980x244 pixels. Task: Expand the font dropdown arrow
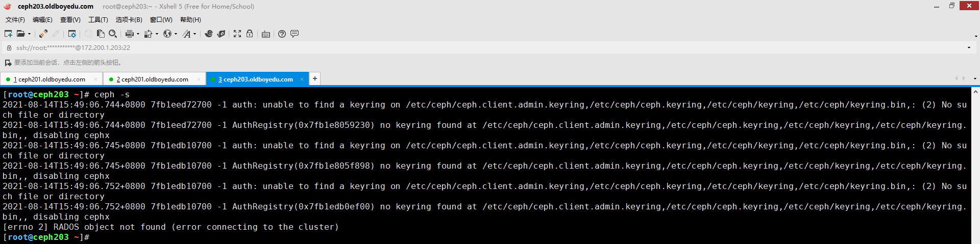tap(194, 34)
